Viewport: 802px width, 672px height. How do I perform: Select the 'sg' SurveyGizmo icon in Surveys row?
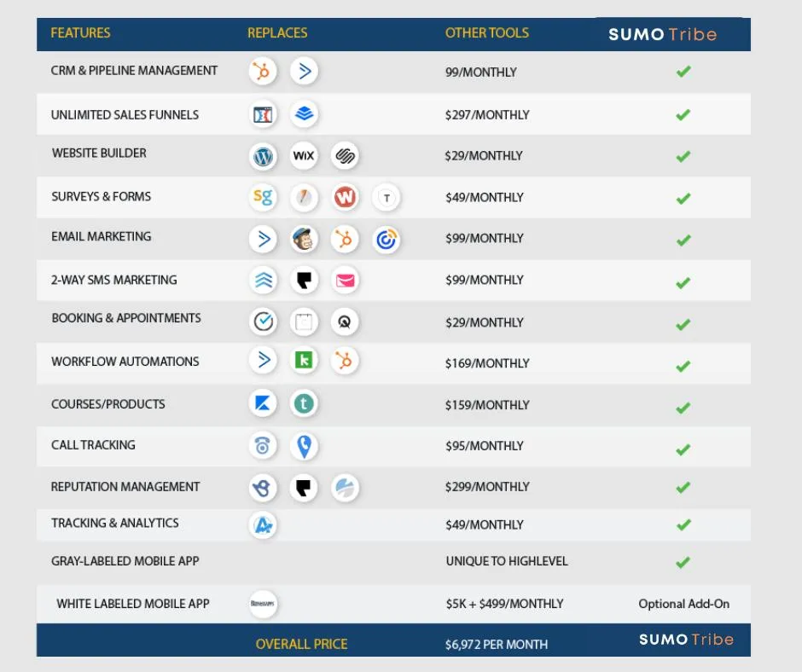263,197
